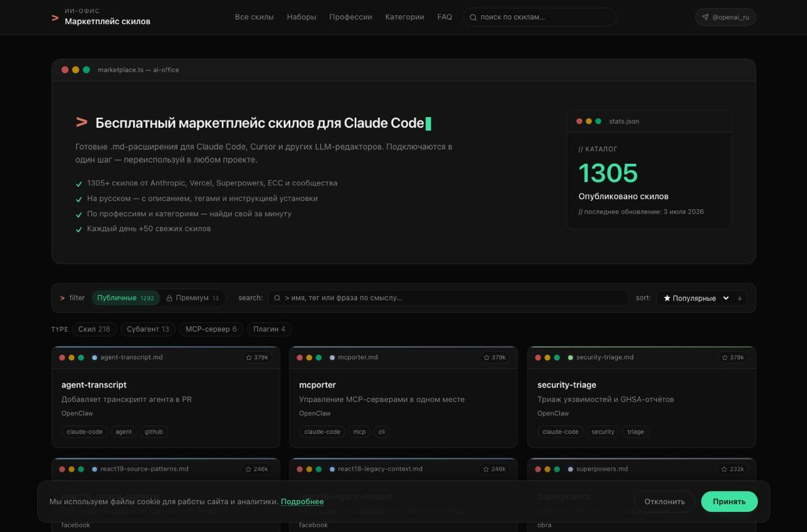
Task: Click the cli tag on the mcporter card
Action: pyautogui.click(x=381, y=432)
